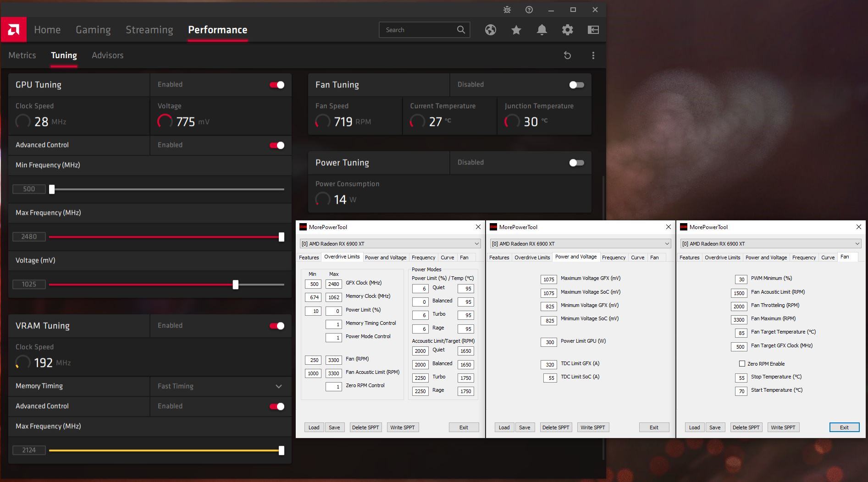Click TDC Limit GFX (A) 320 field
This screenshot has height=482, width=868.
click(549, 365)
